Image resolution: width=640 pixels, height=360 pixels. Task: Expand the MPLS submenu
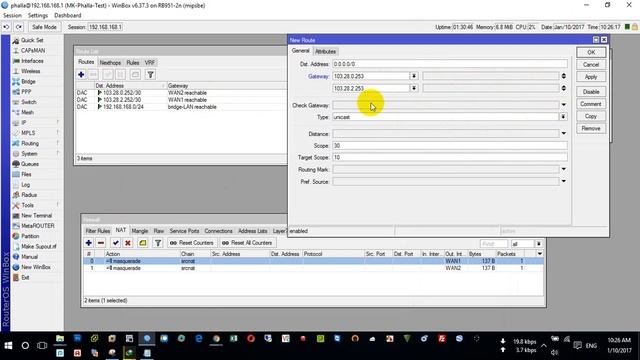pyautogui.click(x=28, y=133)
